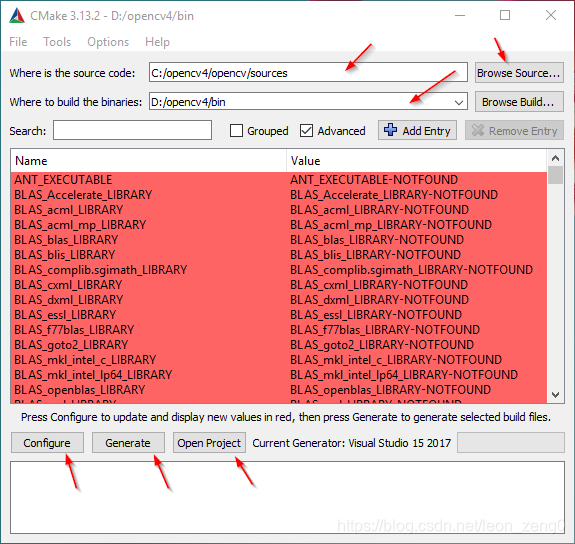Select the ANT_EXECUTABLE entry name
This screenshot has width=575, height=544.
tap(63, 180)
